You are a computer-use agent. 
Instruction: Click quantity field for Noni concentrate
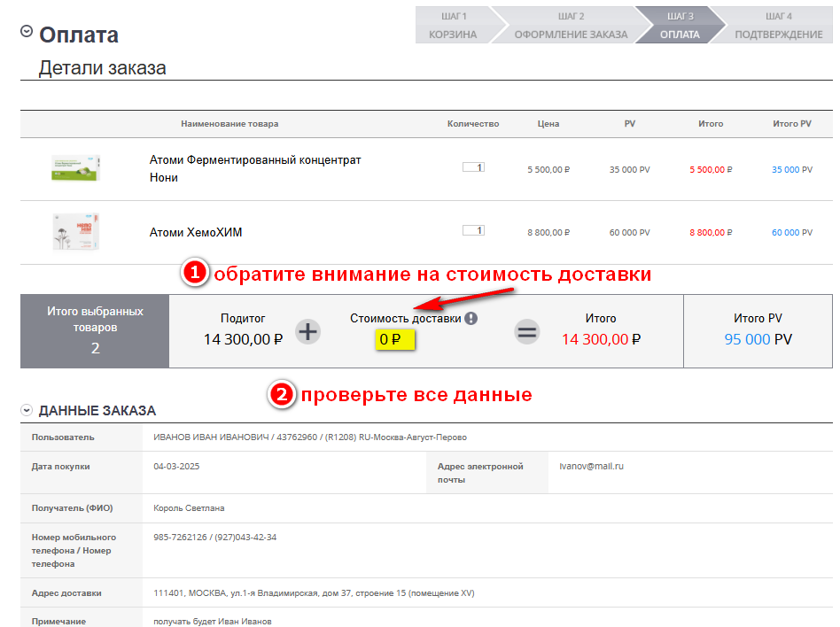point(473,167)
